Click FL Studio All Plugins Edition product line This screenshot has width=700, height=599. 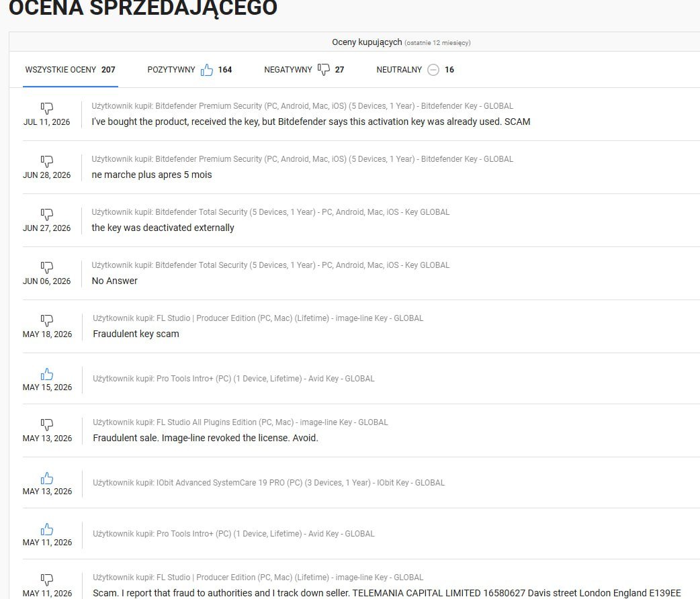[x=240, y=422]
